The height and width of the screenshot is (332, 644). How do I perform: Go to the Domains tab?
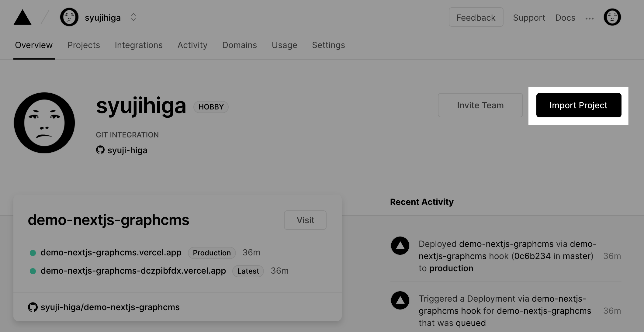[239, 45]
